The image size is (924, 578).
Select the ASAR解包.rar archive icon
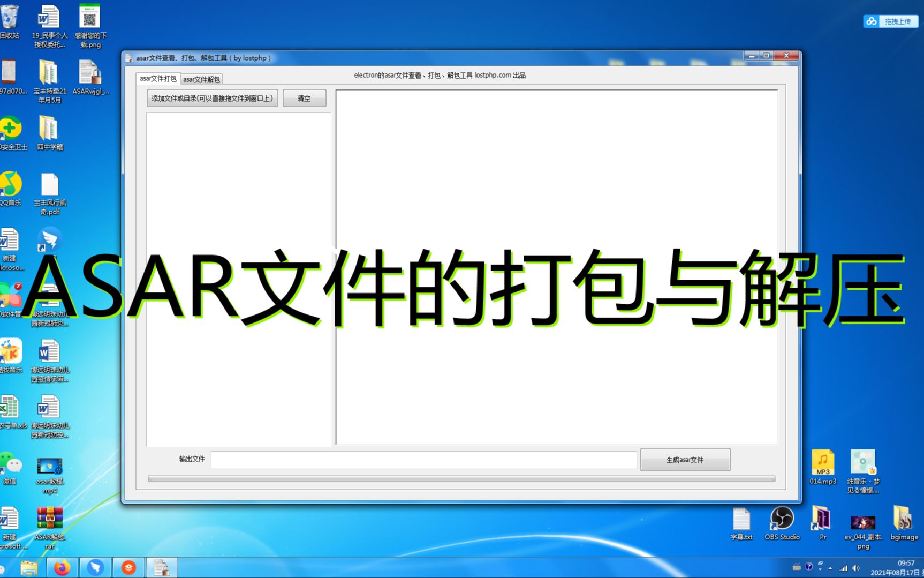(50, 528)
